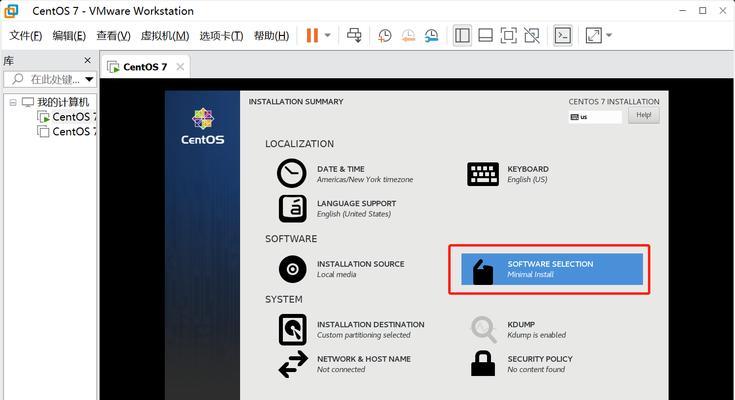Open SECURITY POLICY settings
This screenshot has width=735, height=400.
pos(540,364)
